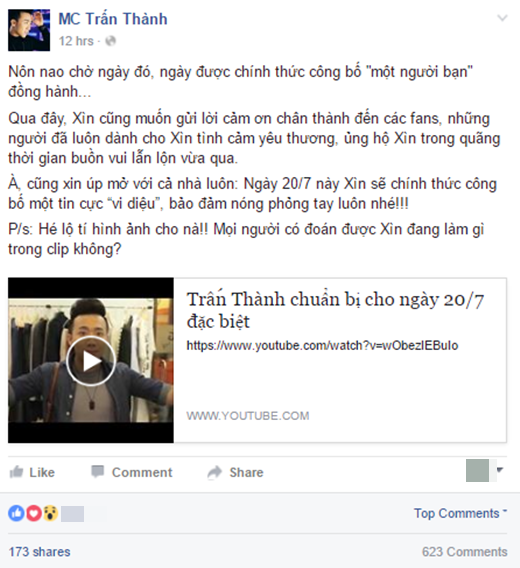Expand the Top Comments sort dropdown

tap(461, 513)
